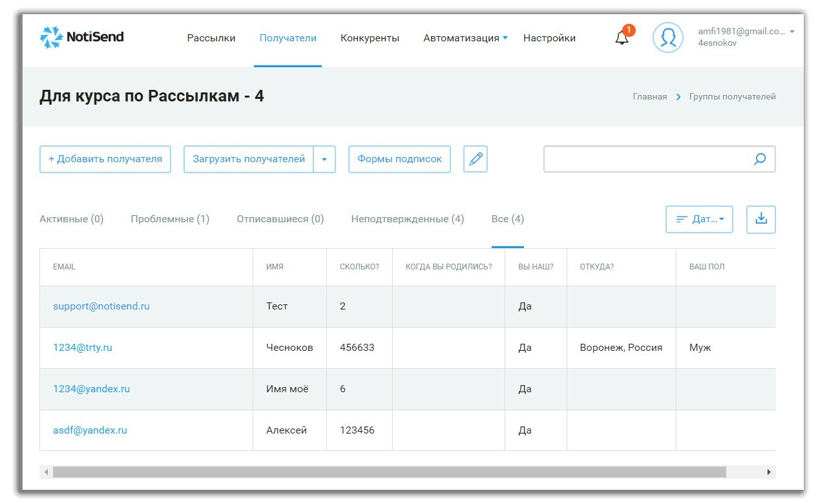Click the page title Для курса по Рассылкам - 4
The width and height of the screenshot is (827, 504).
(152, 96)
